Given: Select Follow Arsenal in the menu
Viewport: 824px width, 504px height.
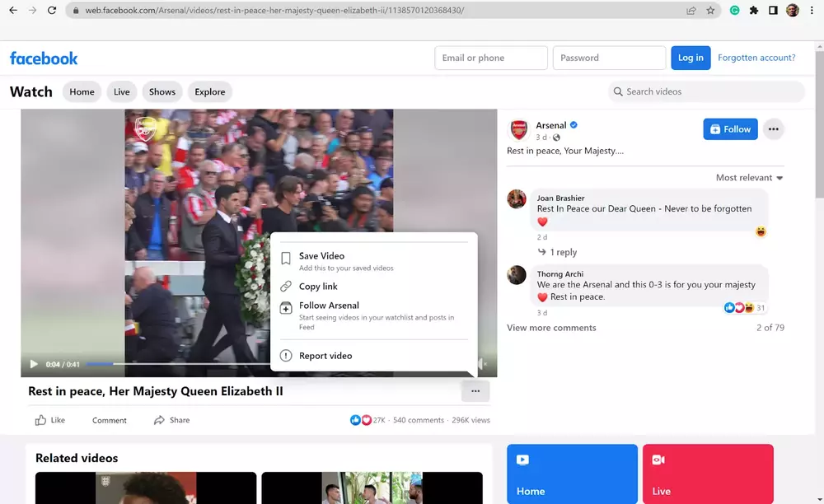Looking at the screenshot, I should tap(373, 315).
